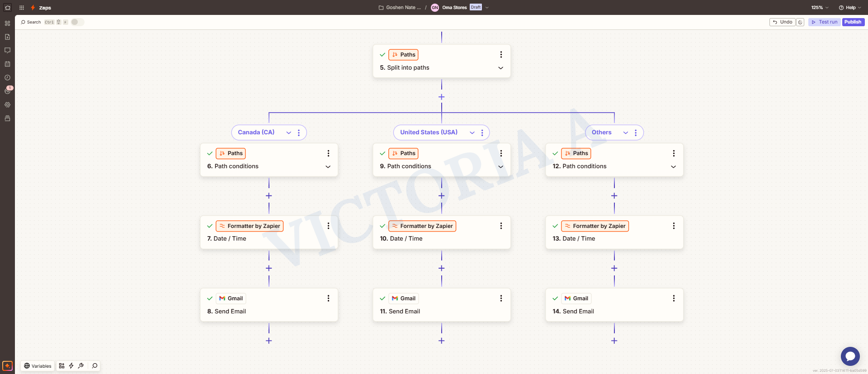The image size is (868, 374).
Task: Open three-dot menu on step 7 Date / Time
Action: [328, 226]
